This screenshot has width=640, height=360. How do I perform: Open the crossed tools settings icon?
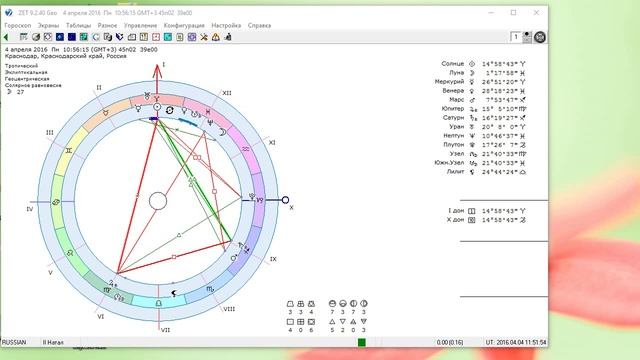pos(204,37)
